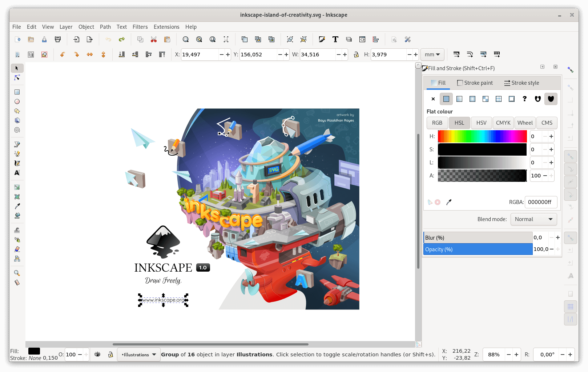This screenshot has width=588, height=372.
Task: Flip selection horizontally icon
Action: click(x=90, y=55)
